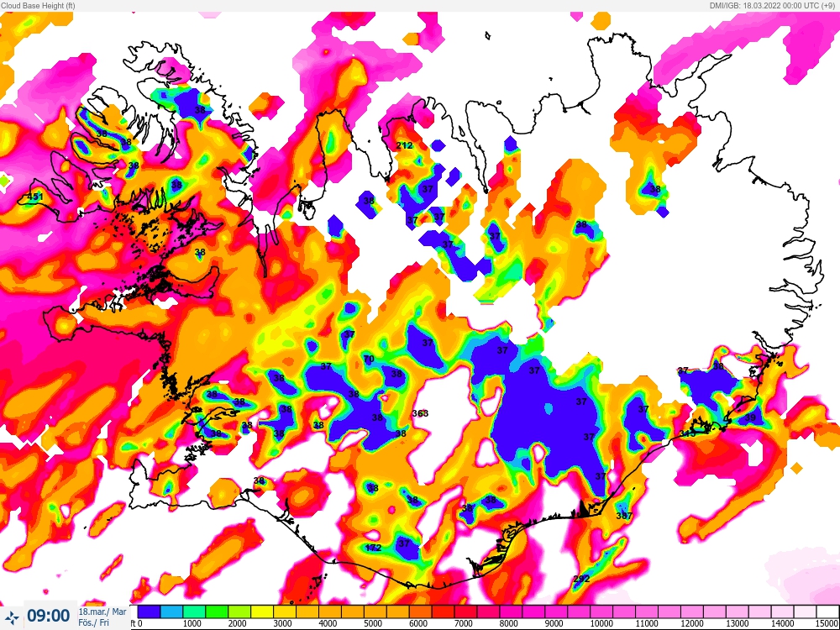The width and height of the screenshot is (840, 630).
Task: Click the '1000' legend scale label
Action: pos(192,623)
